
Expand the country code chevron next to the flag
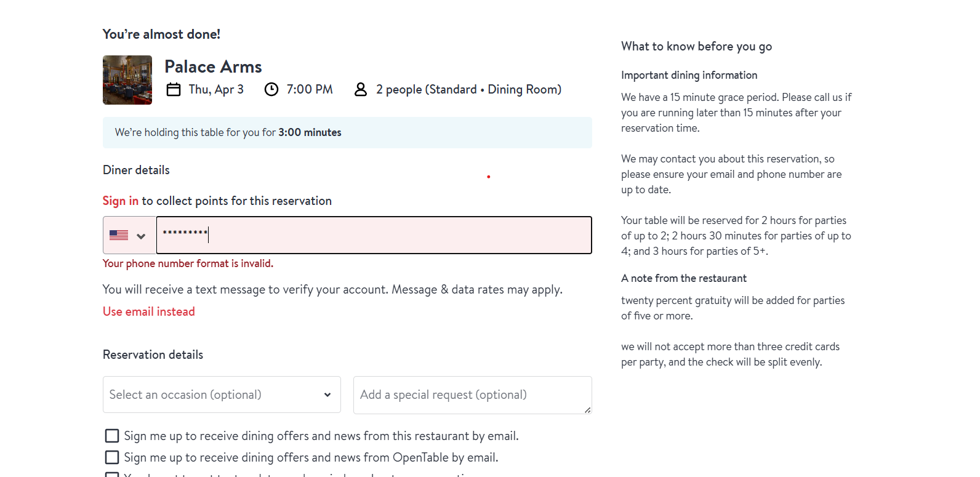[141, 236]
